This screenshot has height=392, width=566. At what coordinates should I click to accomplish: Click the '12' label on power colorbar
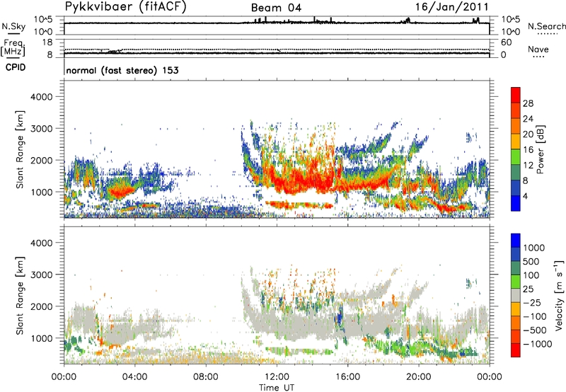pyautogui.click(x=528, y=166)
